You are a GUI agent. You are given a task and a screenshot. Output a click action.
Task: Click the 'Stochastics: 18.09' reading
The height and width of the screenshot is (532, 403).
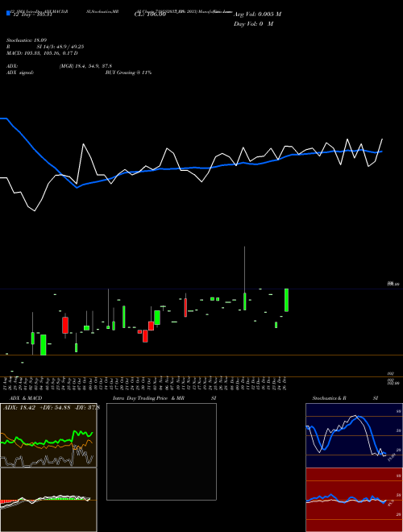tap(27, 40)
